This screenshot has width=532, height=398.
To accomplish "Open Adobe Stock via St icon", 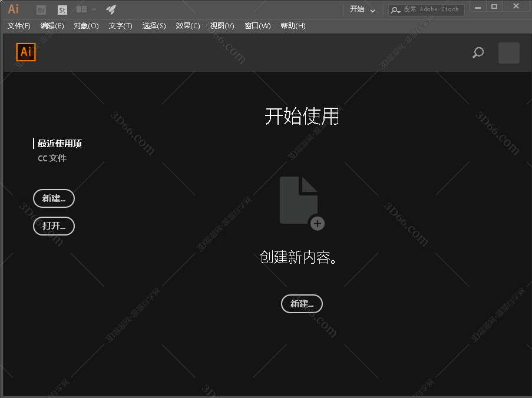I will pos(62,10).
